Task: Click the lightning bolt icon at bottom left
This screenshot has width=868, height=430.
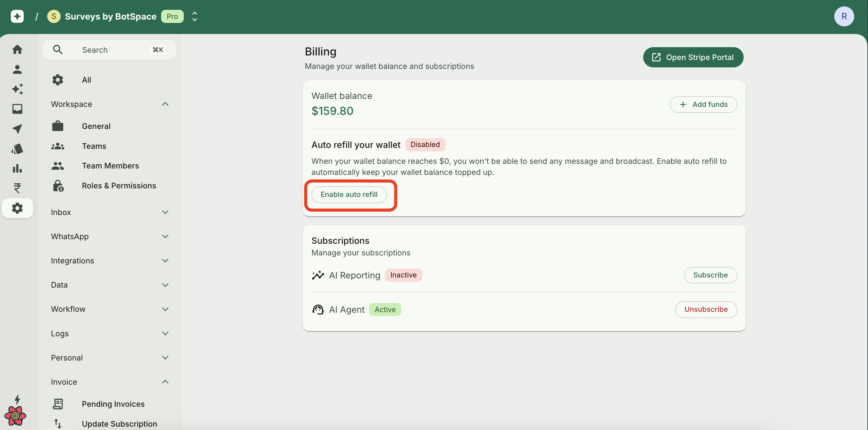Action: coord(17,399)
